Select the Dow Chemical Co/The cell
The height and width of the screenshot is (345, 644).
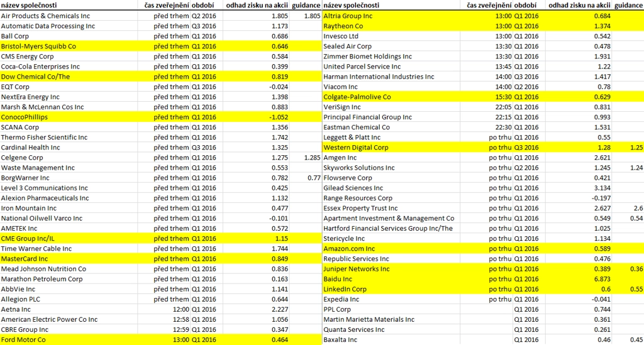[x=69, y=76]
